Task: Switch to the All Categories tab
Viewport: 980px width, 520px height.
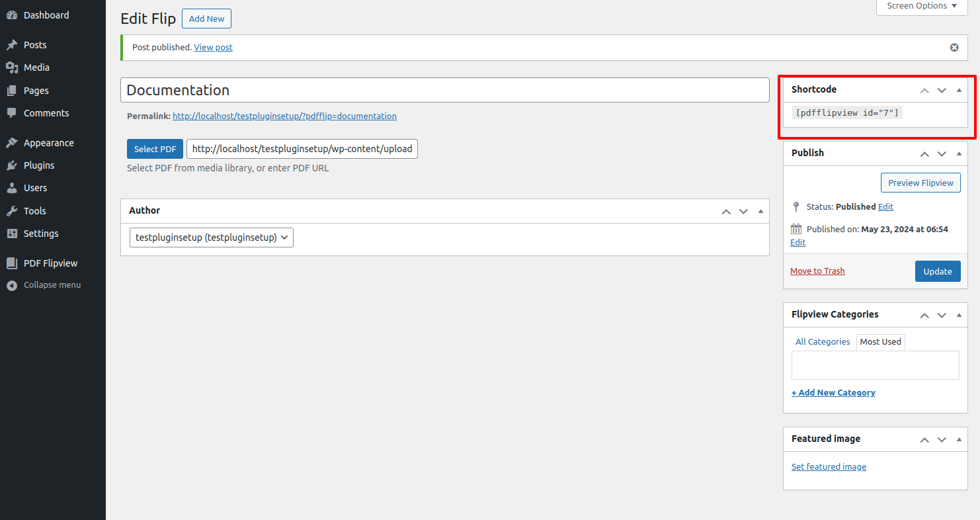Action: [x=822, y=342]
